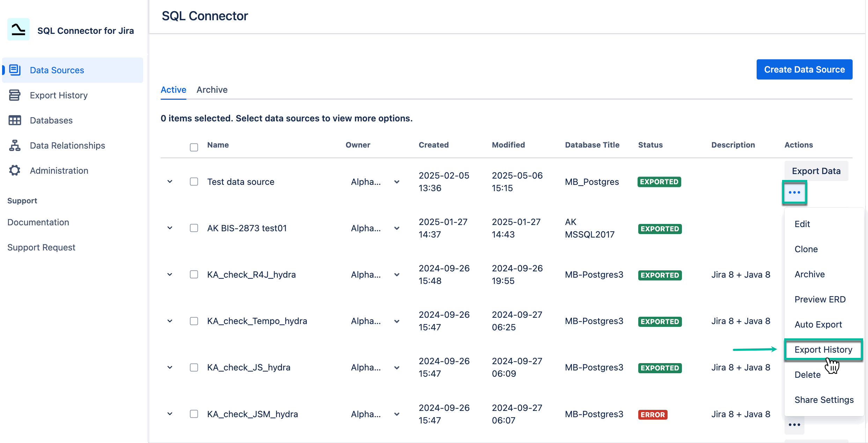Check the select-all checkbox in table header
868x443 pixels.
click(194, 147)
